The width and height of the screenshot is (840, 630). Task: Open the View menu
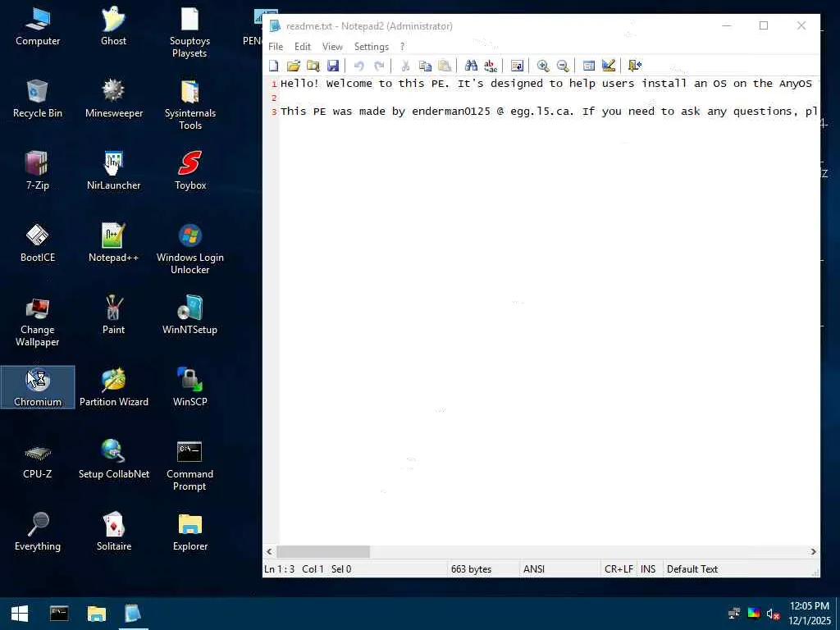click(332, 47)
